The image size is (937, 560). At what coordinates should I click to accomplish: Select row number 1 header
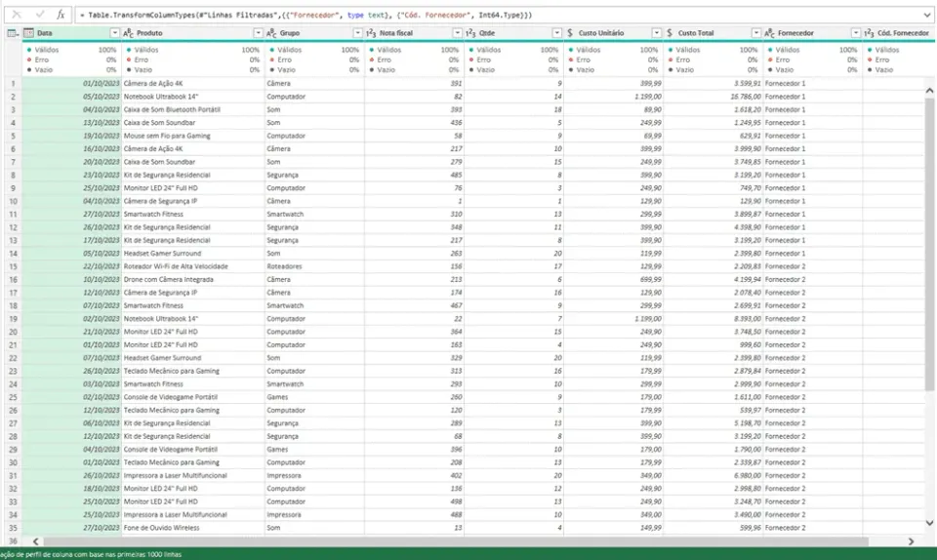click(13, 84)
